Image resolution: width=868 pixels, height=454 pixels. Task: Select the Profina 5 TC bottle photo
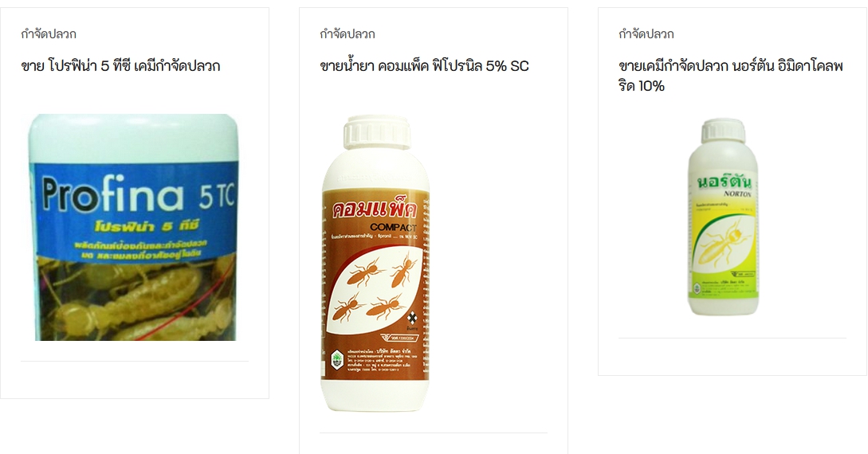135,227
